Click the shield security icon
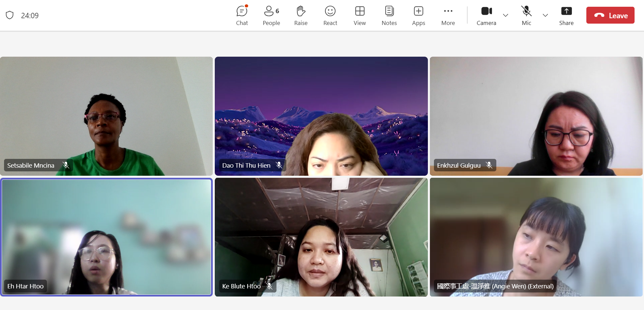 click(x=10, y=15)
